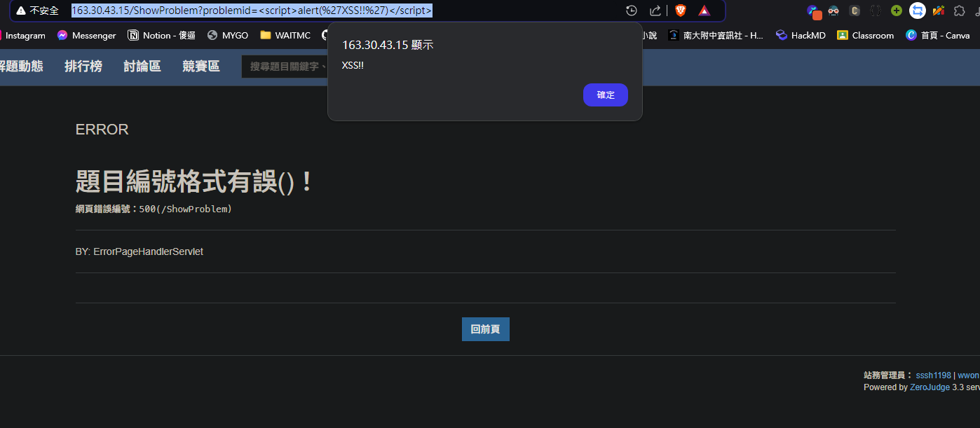
Task: Click the goggles-face extension icon
Action: pyautogui.click(x=833, y=11)
